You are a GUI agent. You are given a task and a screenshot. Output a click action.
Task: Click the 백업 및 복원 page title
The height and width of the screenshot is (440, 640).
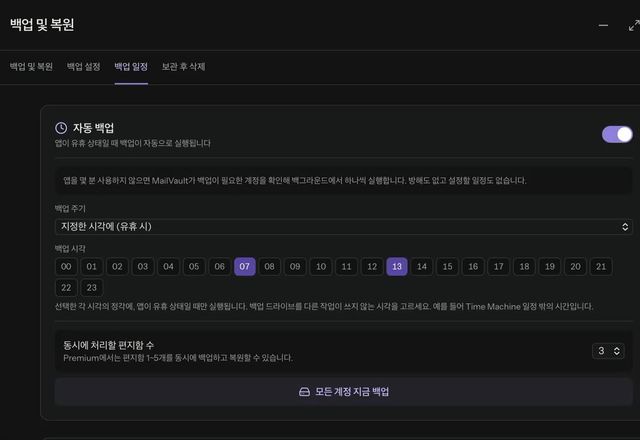click(x=42, y=24)
